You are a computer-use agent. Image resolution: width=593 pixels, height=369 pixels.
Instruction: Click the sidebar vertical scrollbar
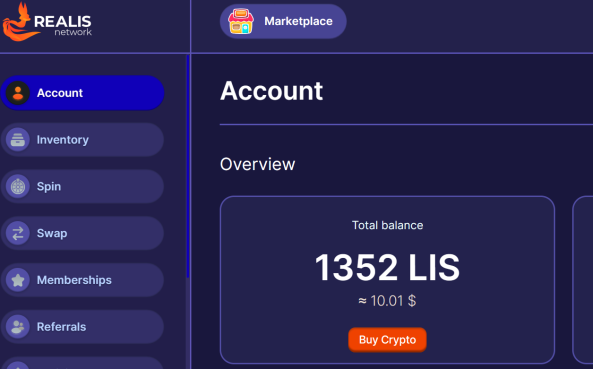pos(188,166)
